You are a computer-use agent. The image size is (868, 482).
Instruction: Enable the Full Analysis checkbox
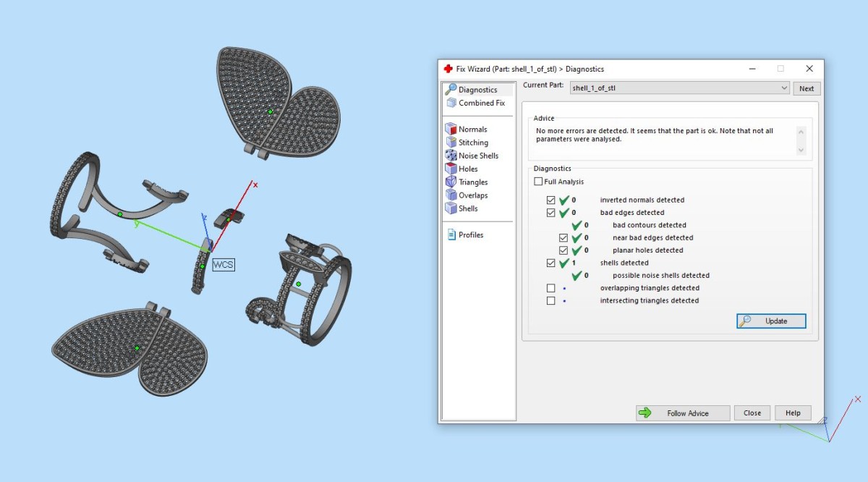(x=538, y=182)
